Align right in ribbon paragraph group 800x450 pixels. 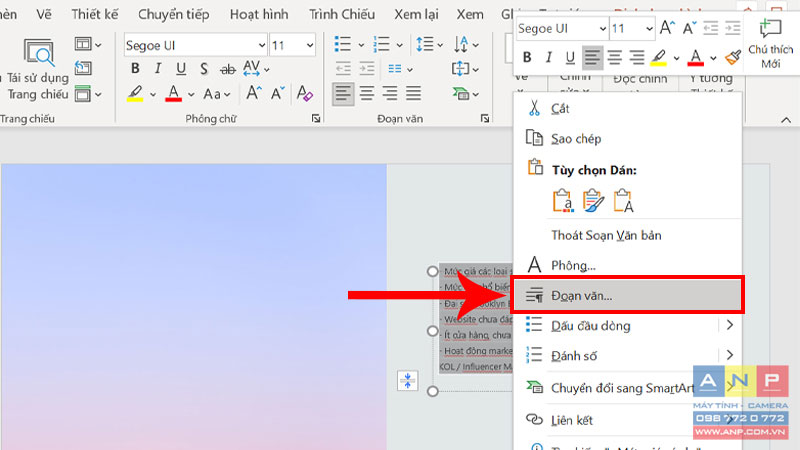tap(390, 93)
